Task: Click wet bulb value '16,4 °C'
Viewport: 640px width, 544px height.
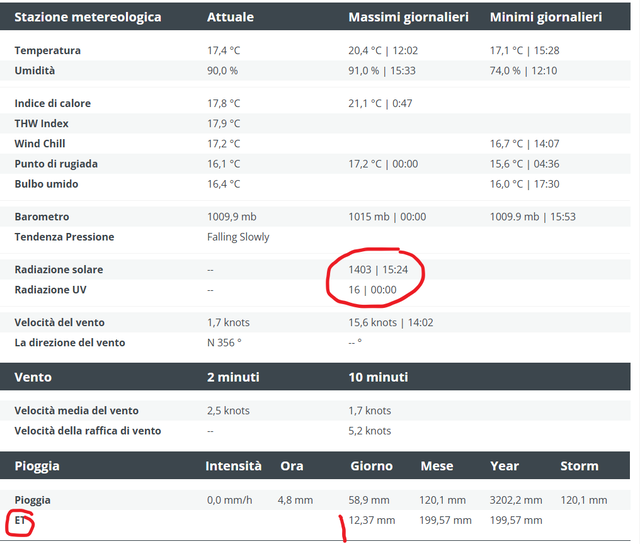Action: coord(224,184)
